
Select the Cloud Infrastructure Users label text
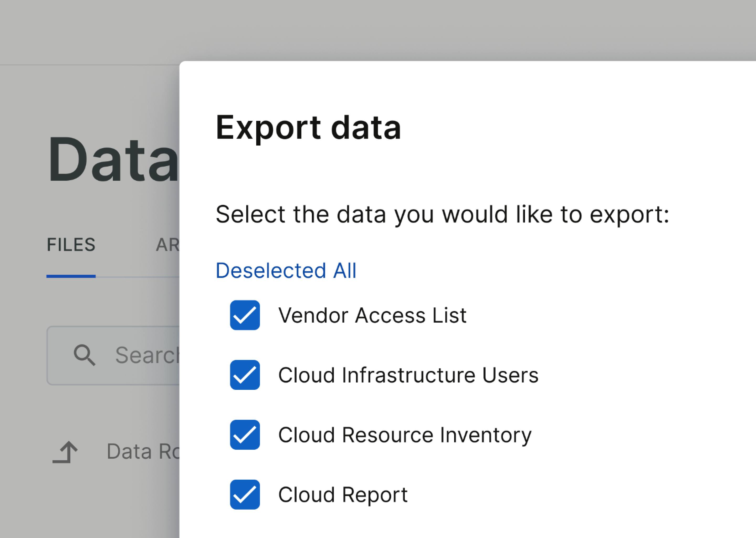(408, 375)
